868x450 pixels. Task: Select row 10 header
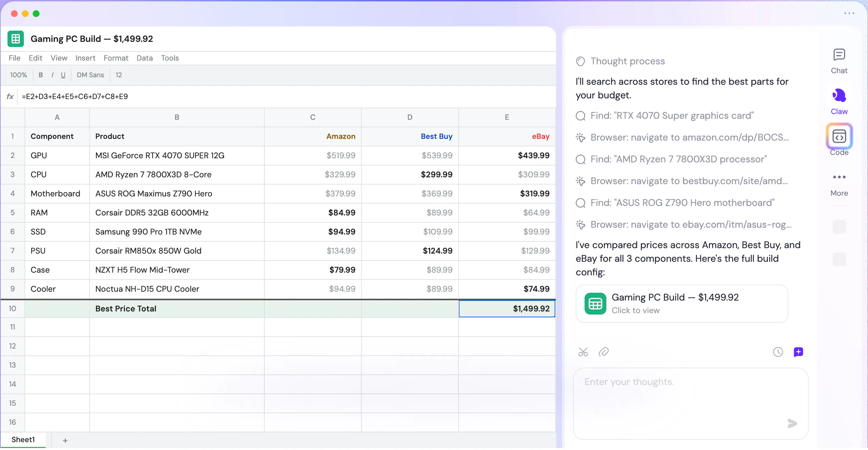pyautogui.click(x=13, y=308)
